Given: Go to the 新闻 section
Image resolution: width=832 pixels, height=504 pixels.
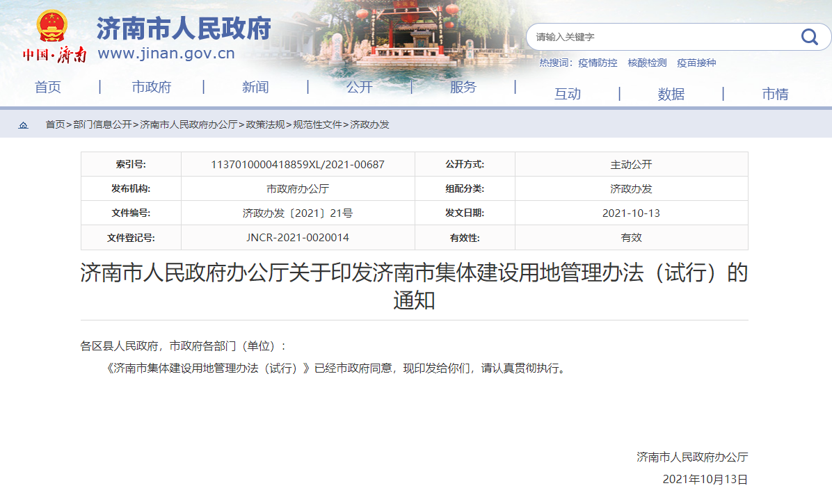Looking at the screenshot, I should tap(255, 87).
